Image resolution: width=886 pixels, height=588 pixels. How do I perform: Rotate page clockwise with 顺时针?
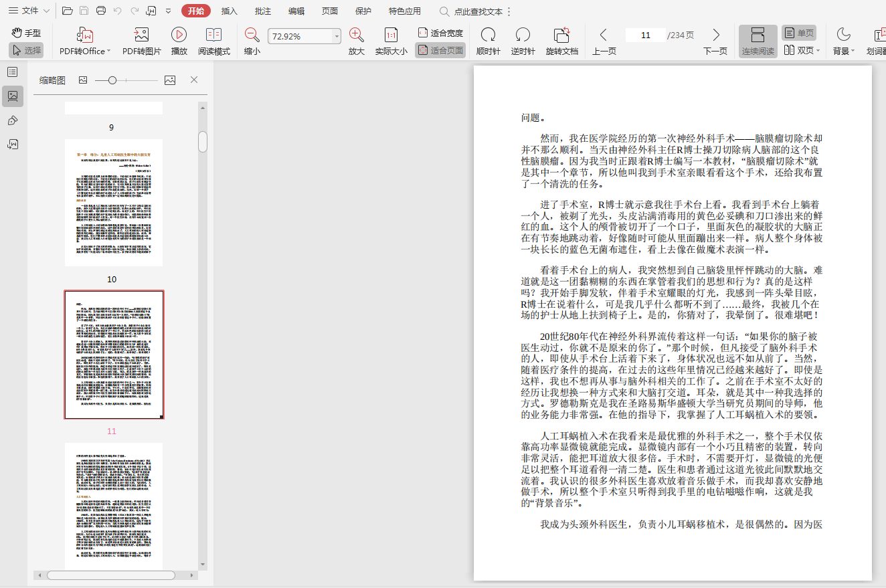(x=488, y=35)
